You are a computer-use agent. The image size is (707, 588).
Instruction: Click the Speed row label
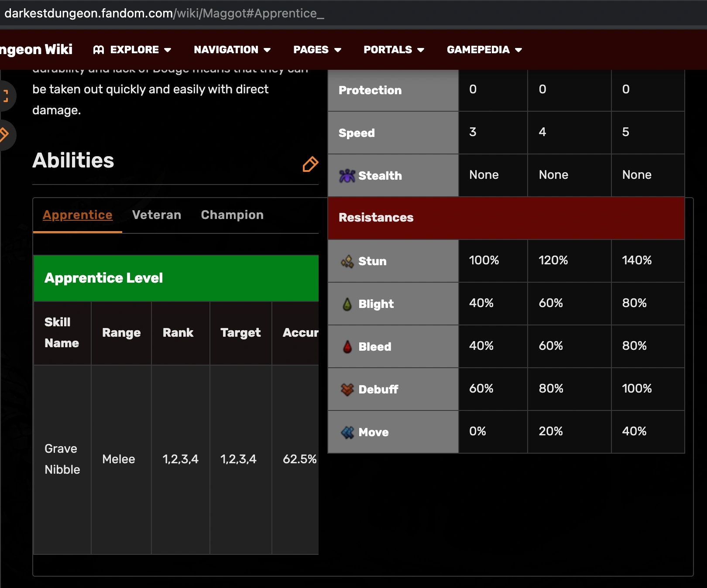click(357, 133)
